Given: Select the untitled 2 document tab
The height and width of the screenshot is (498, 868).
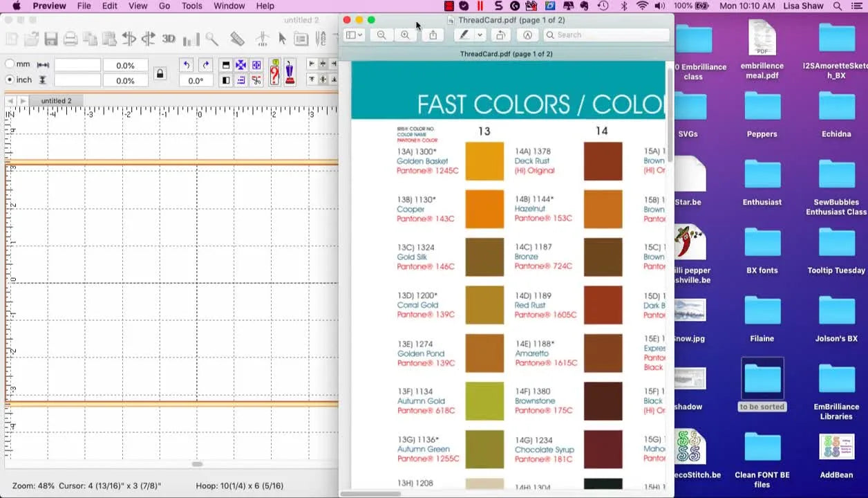Looking at the screenshot, I should click(56, 100).
